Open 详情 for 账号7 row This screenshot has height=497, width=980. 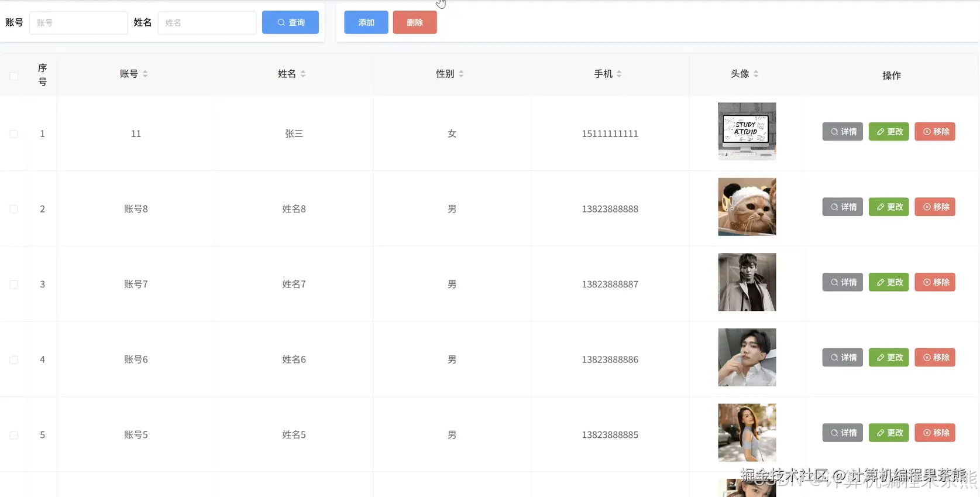pos(843,282)
